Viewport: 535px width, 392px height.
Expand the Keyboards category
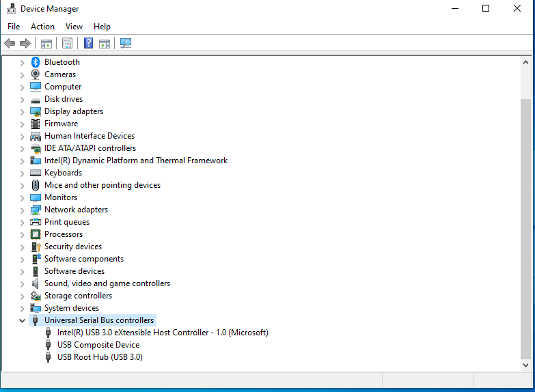22,173
